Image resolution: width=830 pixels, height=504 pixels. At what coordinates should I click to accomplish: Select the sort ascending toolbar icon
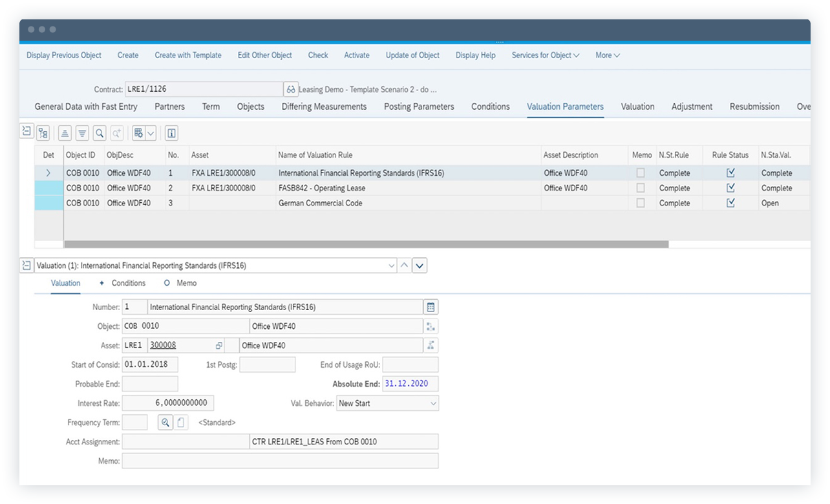click(x=65, y=132)
